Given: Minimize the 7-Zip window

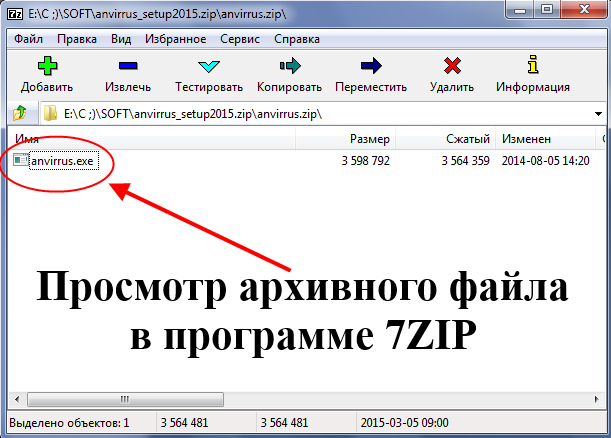Looking at the screenshot, I should 519,9.
